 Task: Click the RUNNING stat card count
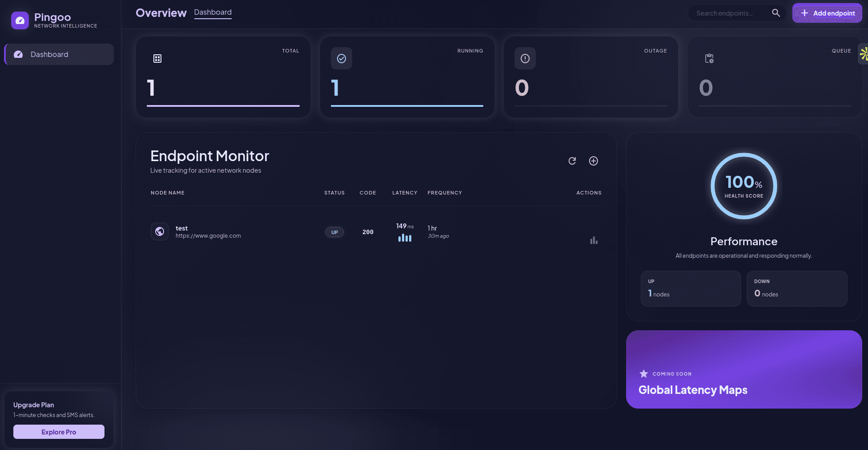(335, 88)
